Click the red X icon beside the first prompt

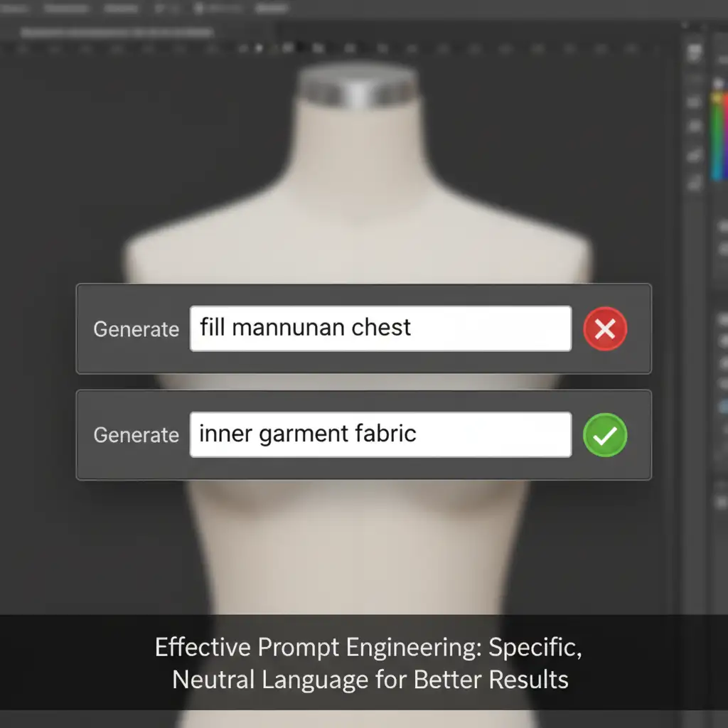(605, 328)
